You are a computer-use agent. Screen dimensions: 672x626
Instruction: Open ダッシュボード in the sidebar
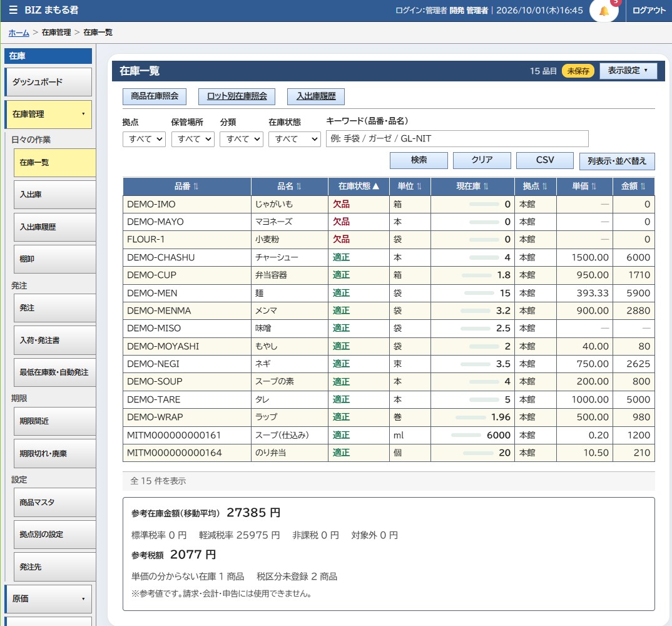pyautogui.click(x=48, y=82)
